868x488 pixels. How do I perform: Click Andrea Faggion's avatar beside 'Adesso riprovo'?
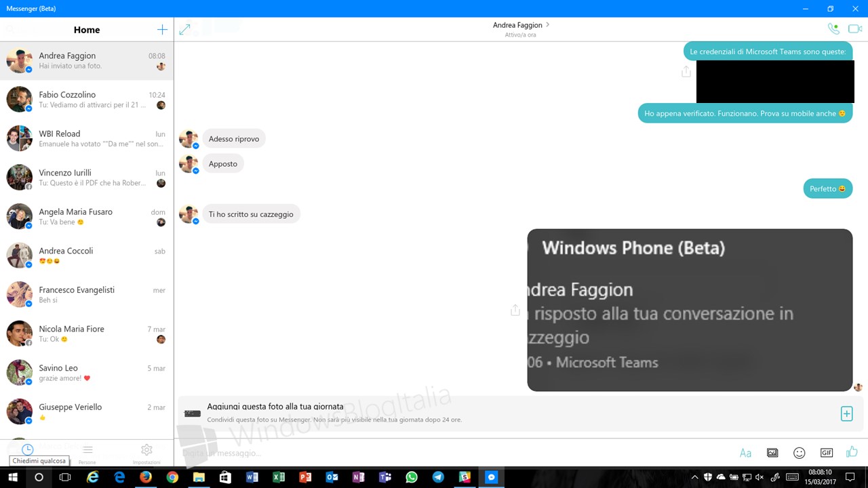coord(189,139)
